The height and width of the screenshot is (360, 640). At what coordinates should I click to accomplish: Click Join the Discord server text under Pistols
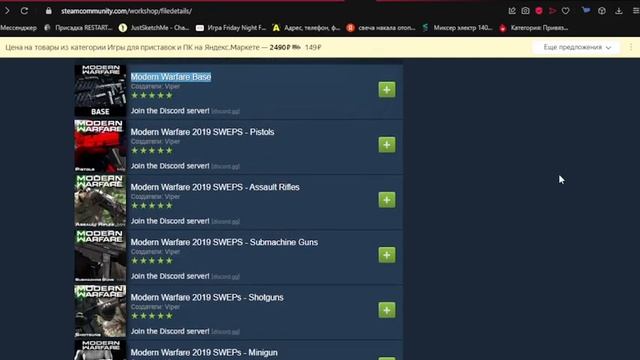pos(170,166)
